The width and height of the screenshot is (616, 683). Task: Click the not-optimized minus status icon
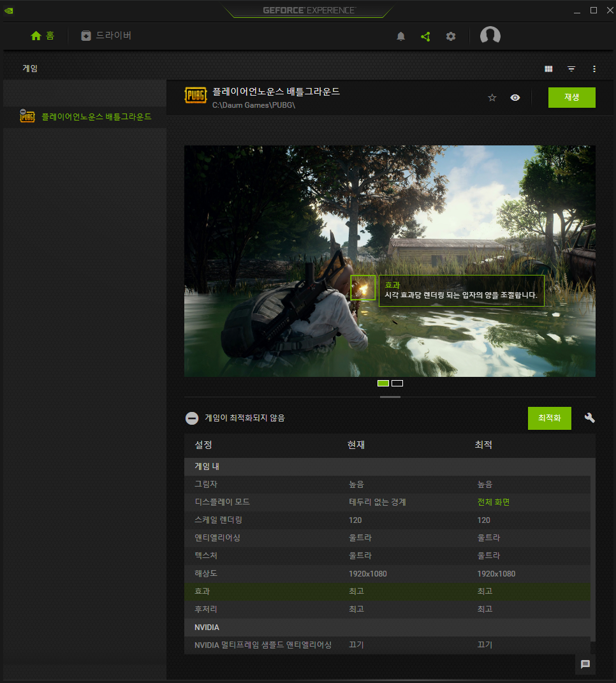tap(192, 418)
